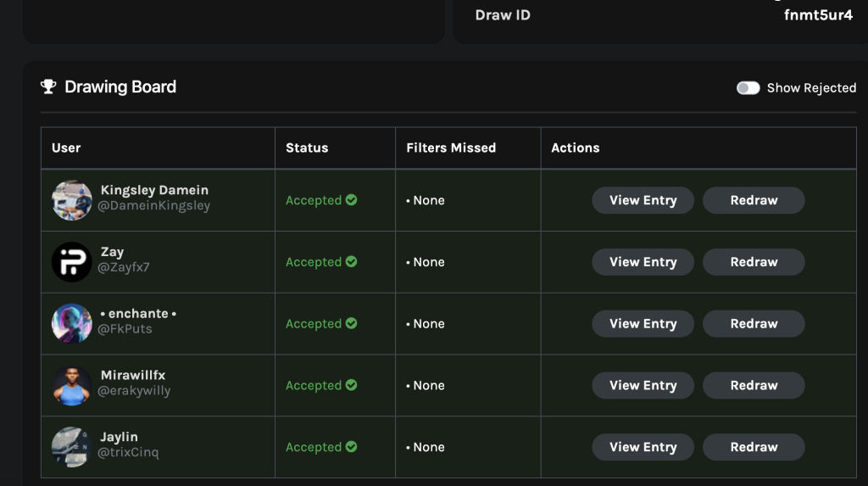868x486 pixels.
Task: Click the trophy icon beside Drawing Board
Action: tap(48, 87)
